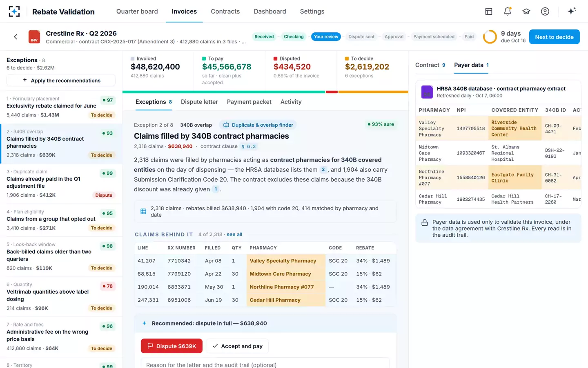Open notifications bell

(x=508, y=11)
